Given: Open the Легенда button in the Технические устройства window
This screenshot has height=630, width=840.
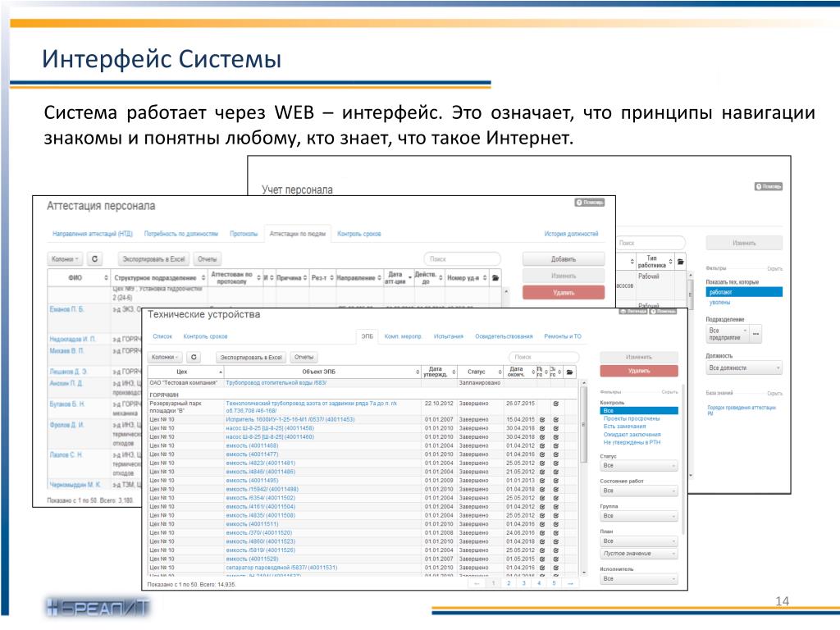Looking at the screenshot, I should [x=633, y=311].
